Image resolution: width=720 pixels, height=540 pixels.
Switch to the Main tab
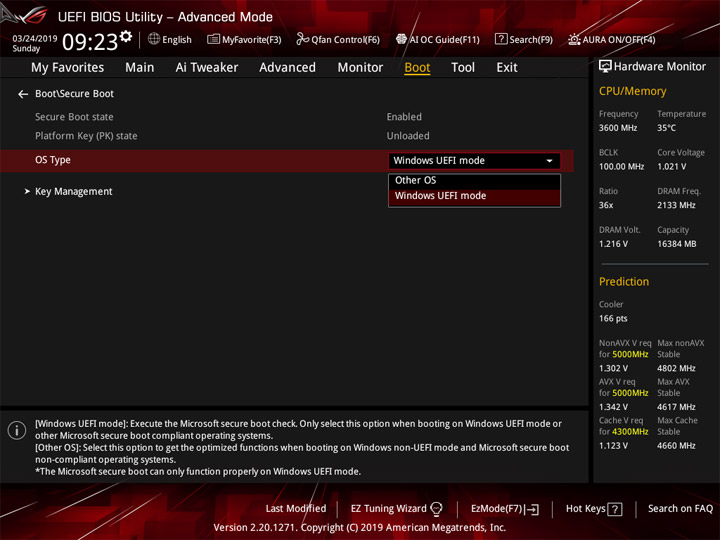point(140,68)
